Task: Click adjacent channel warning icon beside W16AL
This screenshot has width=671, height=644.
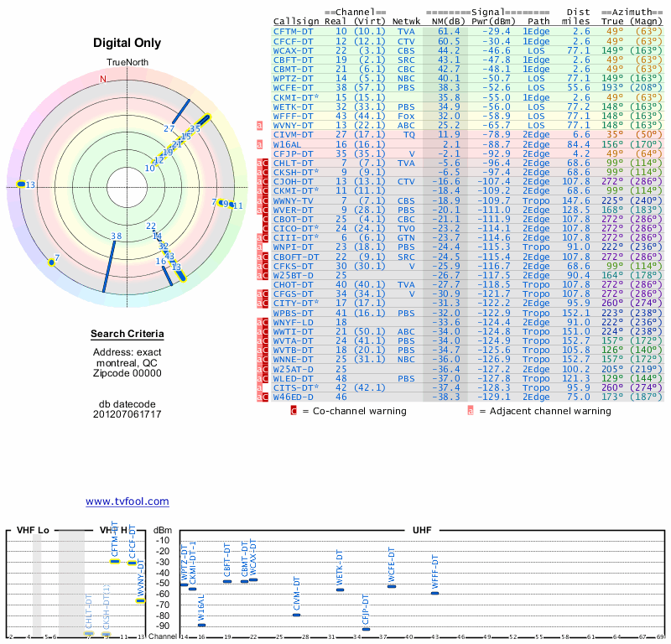Action: point(260,144)
